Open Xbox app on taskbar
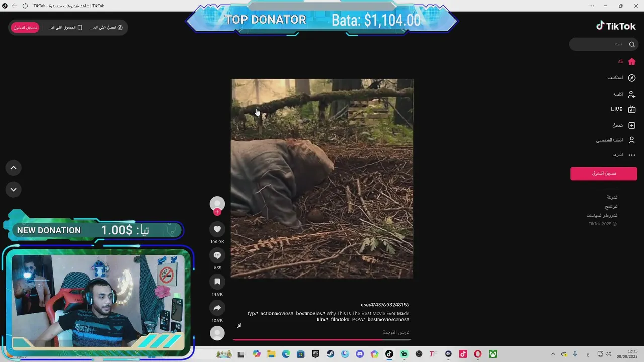This screenshot has height=362, width=644. click(493, 354)
